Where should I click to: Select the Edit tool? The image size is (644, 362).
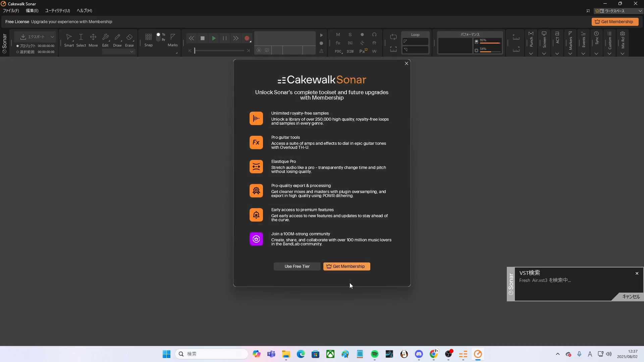pos(105,40)
